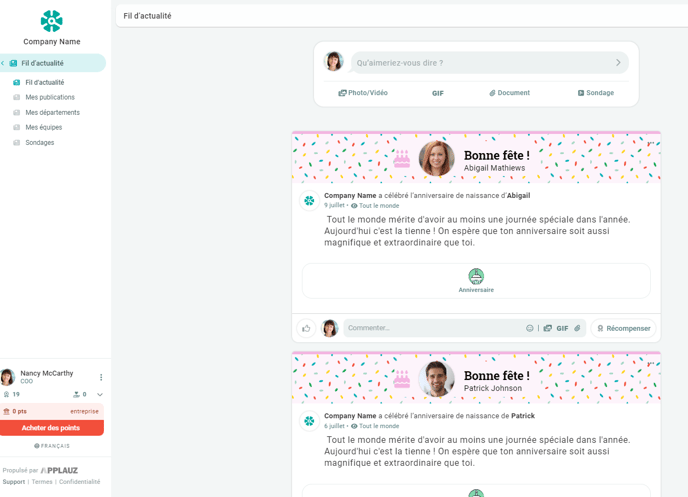Click the Anniversaire badge icon
The width and height of the screenshot is (688, 497).
pos(476,276)
